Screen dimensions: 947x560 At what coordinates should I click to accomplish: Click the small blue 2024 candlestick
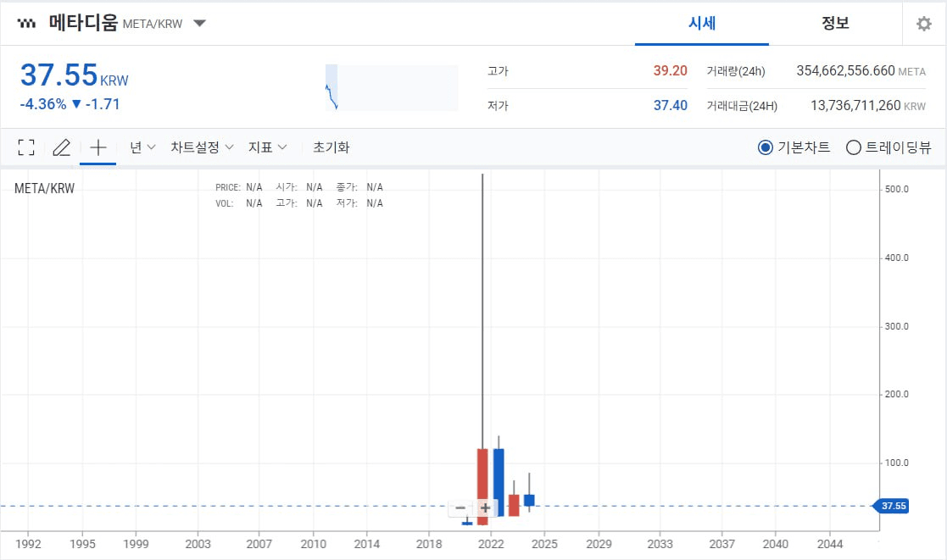click(529, 500)
